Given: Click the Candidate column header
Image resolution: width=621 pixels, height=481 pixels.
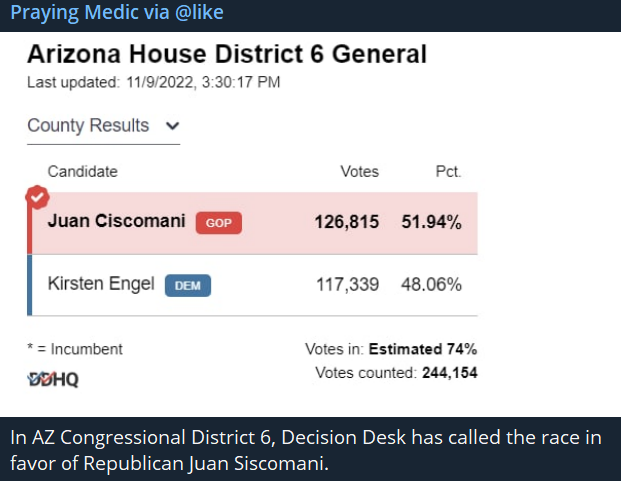Looking at the screenshot, I should click(x=82, y=172).
